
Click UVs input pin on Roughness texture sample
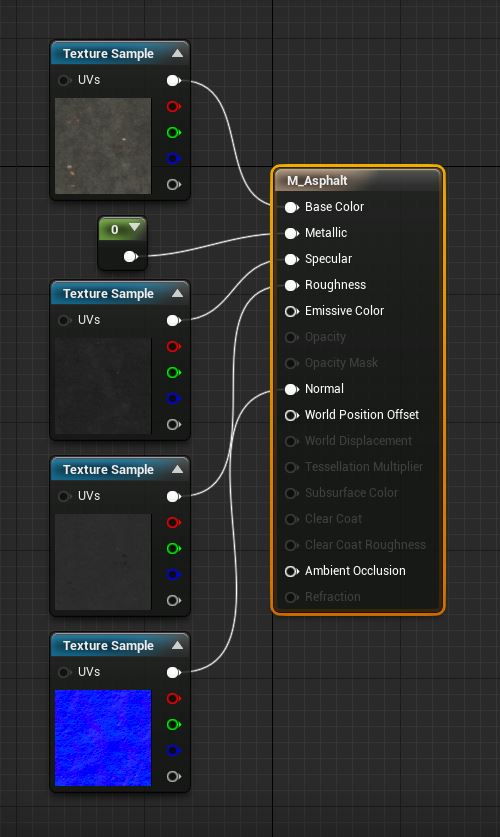(x=64, y=496)
